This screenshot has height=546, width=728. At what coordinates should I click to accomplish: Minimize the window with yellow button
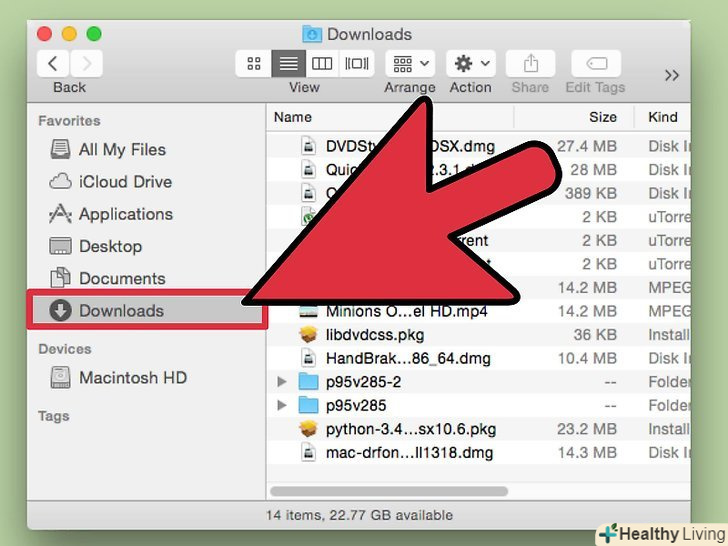[69, 34]
